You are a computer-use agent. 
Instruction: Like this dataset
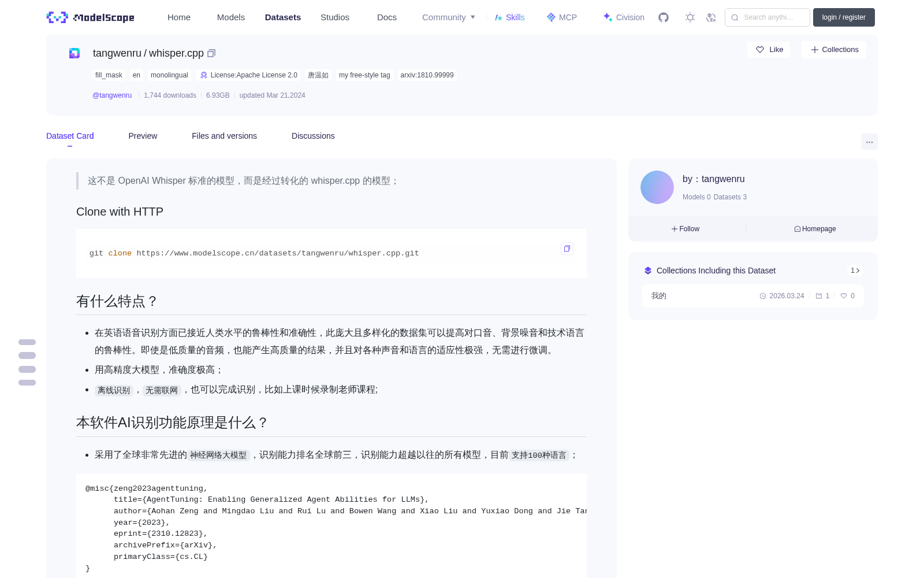coord(769,50)
